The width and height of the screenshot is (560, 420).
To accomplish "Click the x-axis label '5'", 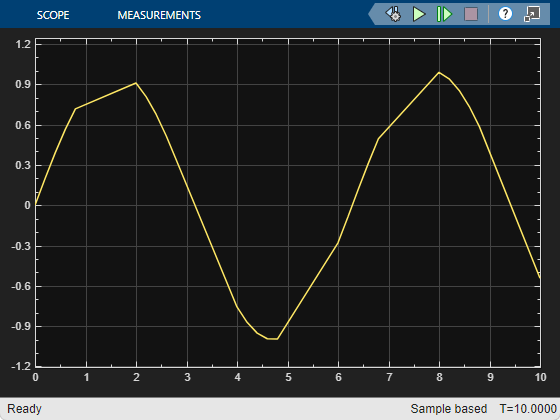I will 288,377.
